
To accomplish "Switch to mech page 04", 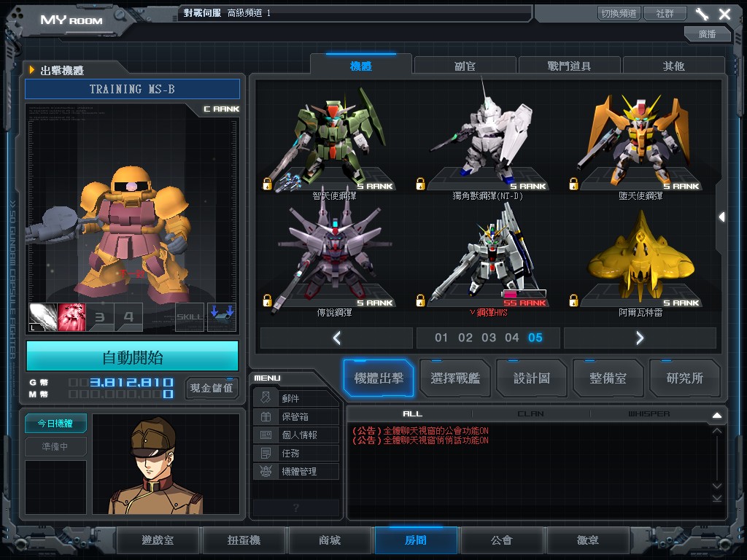I will tap(512, 338).
